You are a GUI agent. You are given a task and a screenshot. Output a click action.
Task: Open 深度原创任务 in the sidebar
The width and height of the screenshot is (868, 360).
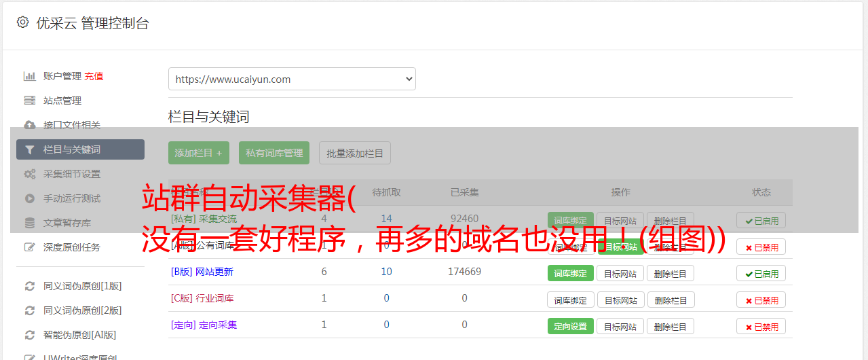[x=72, y=247]
